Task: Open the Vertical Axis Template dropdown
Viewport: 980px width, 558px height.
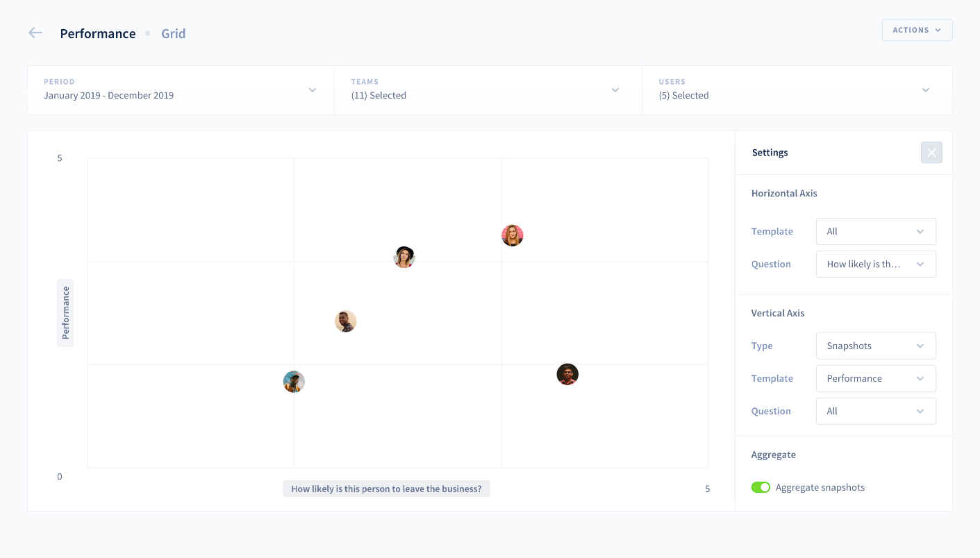Action: click(x=876, y=378)
